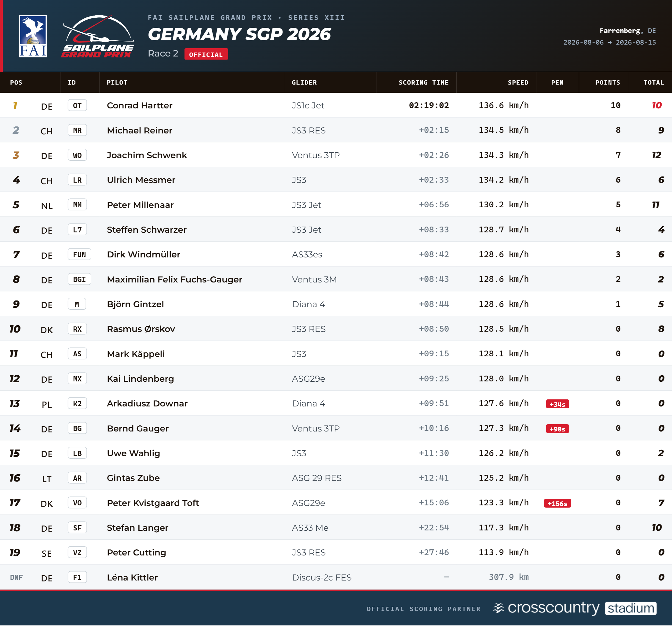Open pilot Kai Lindenberg
The width and height of the screenshot is (672, 626).
[140, 379]
